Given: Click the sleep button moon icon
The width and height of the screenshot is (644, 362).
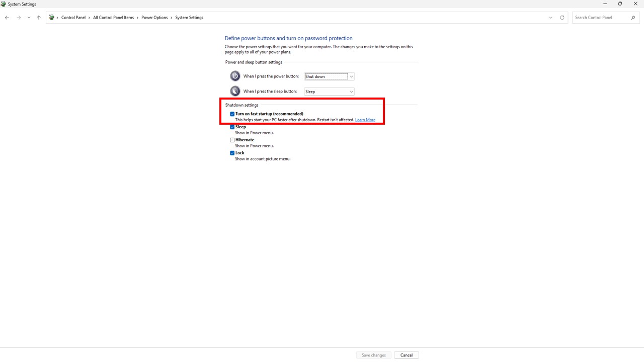Looking at the screenshot, I should coord(235,91).
